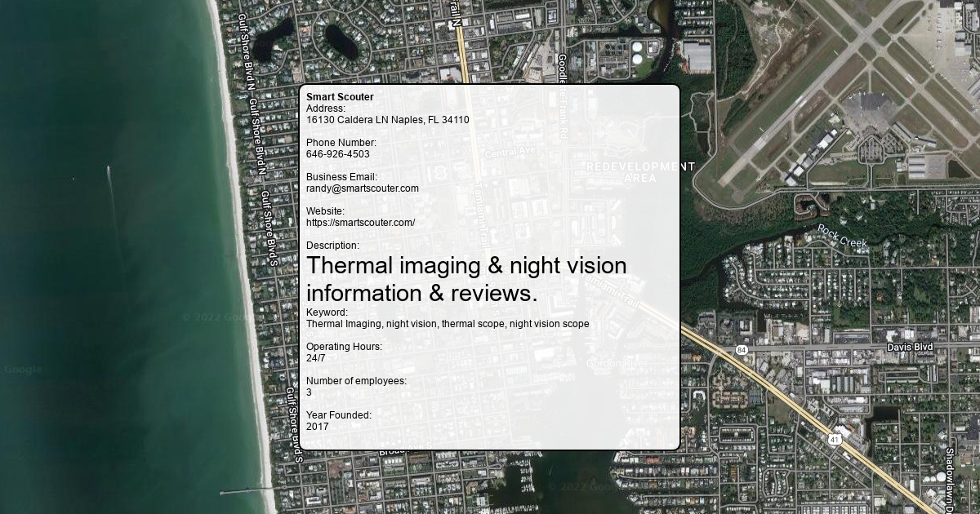Open the smartscouter.com website URL
Image resolution: width=980 pixels, height=514 pixels.
(x=360, y=223)
